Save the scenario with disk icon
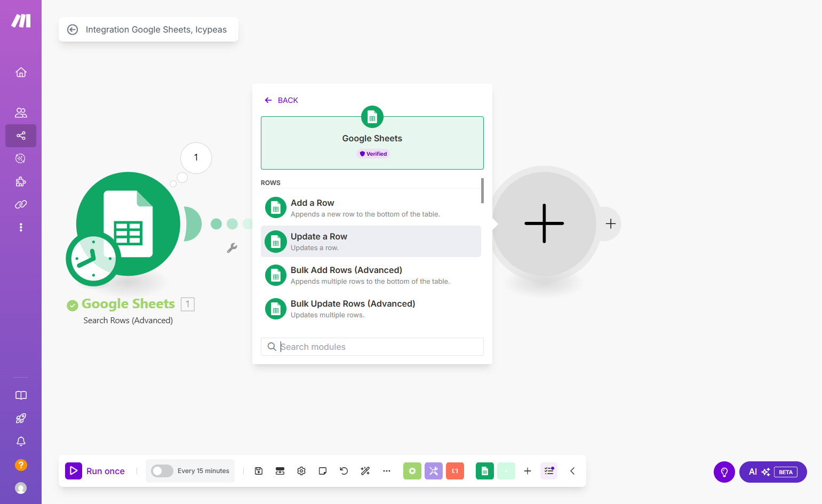822x504 pixels. [259, 471]
